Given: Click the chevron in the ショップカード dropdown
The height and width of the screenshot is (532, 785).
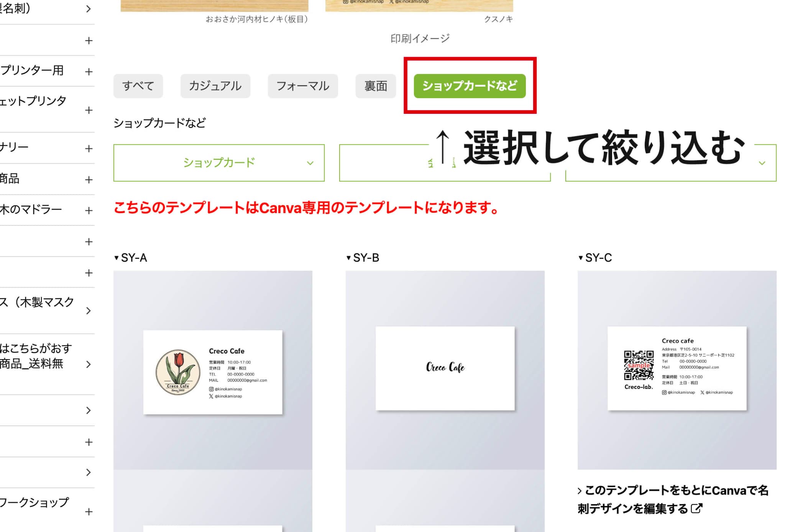Looking at the screenshot, I should tap(310, 163).
